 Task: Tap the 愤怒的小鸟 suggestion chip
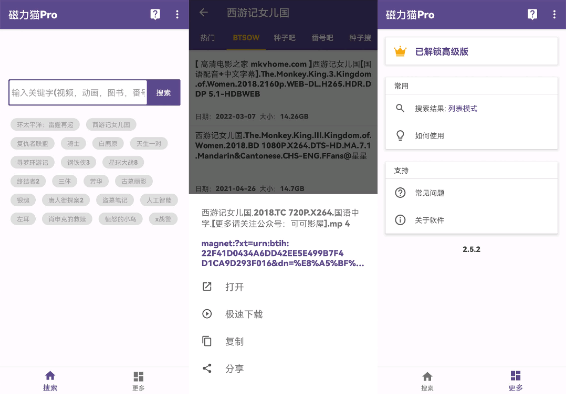coord(121,219)
